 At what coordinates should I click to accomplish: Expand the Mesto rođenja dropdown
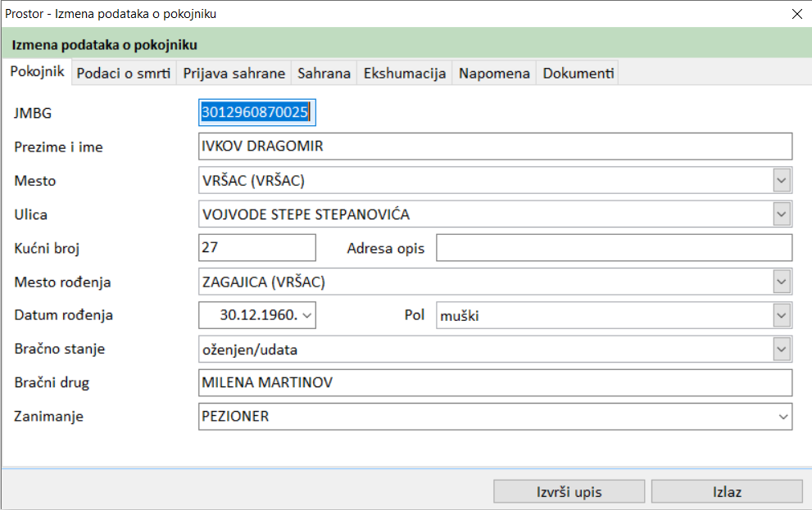coord(783,282)
